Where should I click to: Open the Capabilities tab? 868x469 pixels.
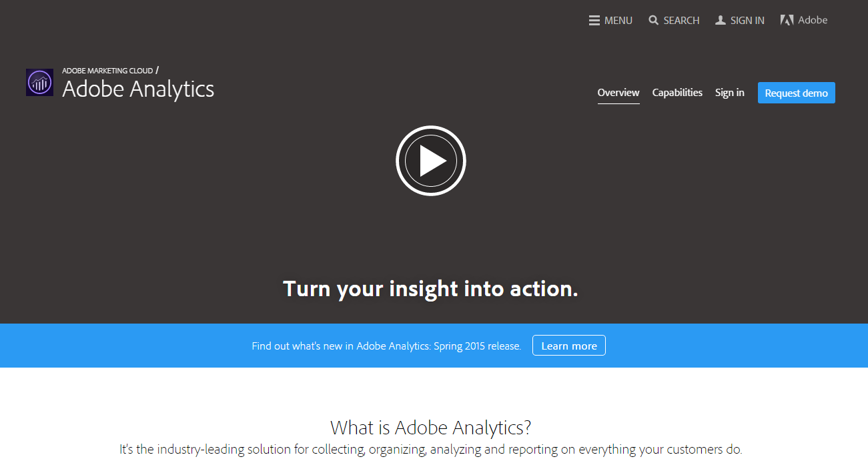pyautogui.click(x=677, y=93)
